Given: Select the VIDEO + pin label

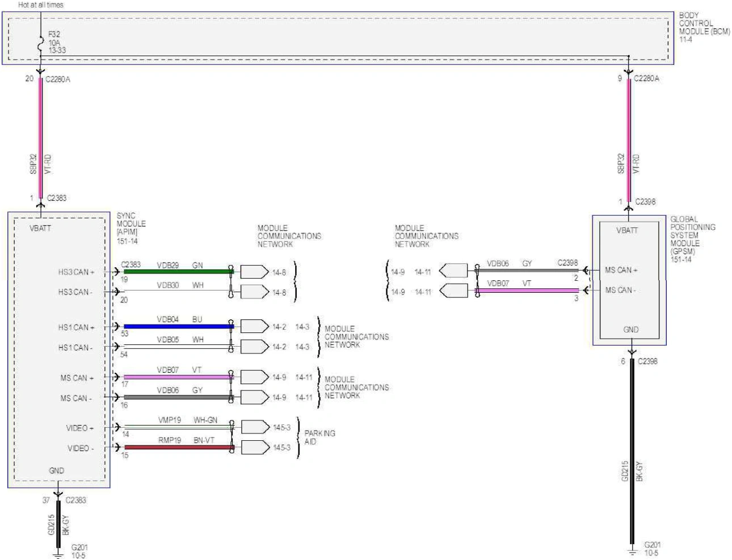Looking at the screenshot, I should point(80,428).
